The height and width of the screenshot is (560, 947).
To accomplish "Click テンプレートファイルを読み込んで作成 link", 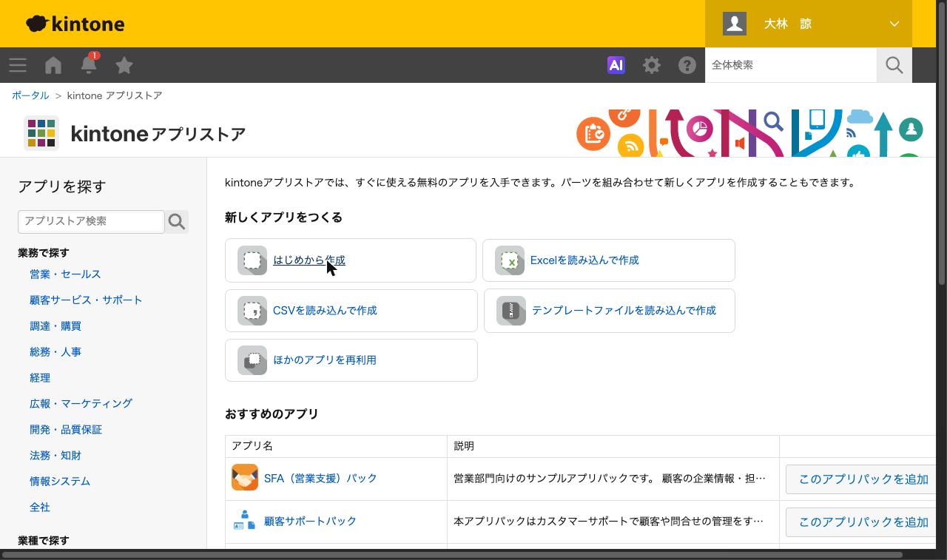I will (624, 311).
